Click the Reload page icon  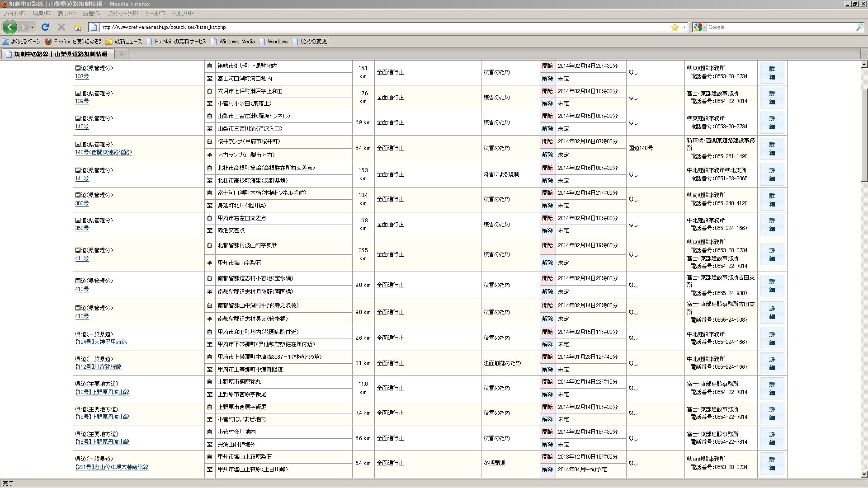(45, 27)
